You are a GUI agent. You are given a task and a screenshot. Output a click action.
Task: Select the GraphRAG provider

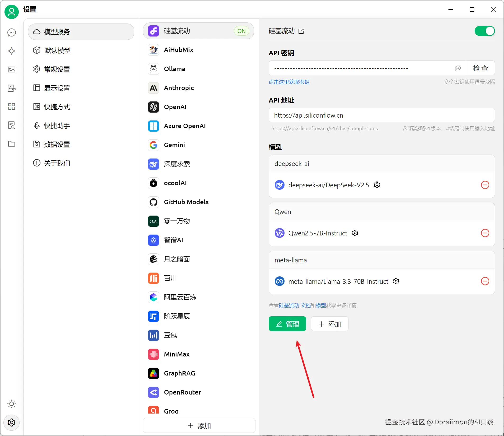click(198, 373)
